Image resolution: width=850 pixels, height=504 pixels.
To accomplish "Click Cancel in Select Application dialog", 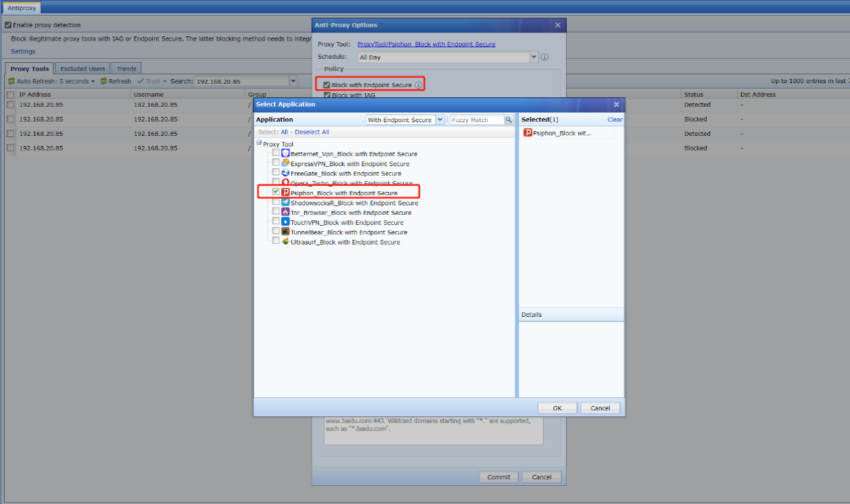I will click(600, 408).
